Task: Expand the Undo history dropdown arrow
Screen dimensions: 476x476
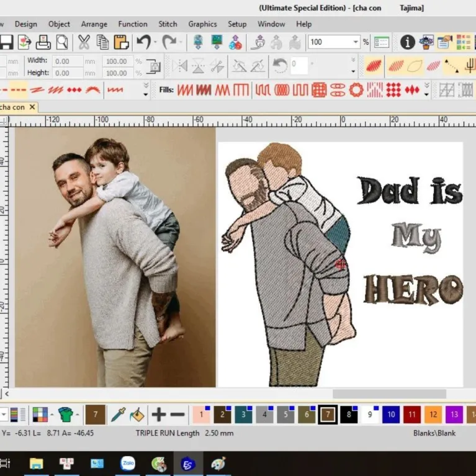Action: pyautogui.click(x=155, y=42)
